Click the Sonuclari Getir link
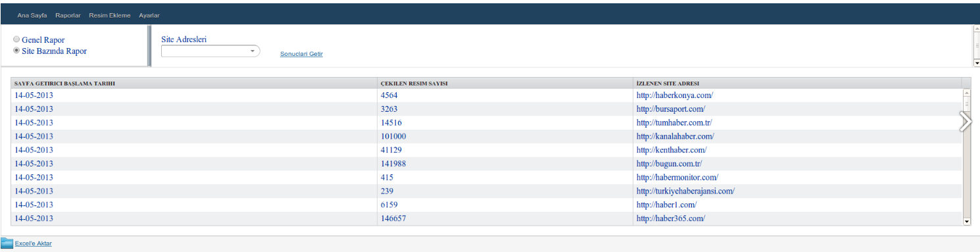980x252 pixels. click(301, 54)
